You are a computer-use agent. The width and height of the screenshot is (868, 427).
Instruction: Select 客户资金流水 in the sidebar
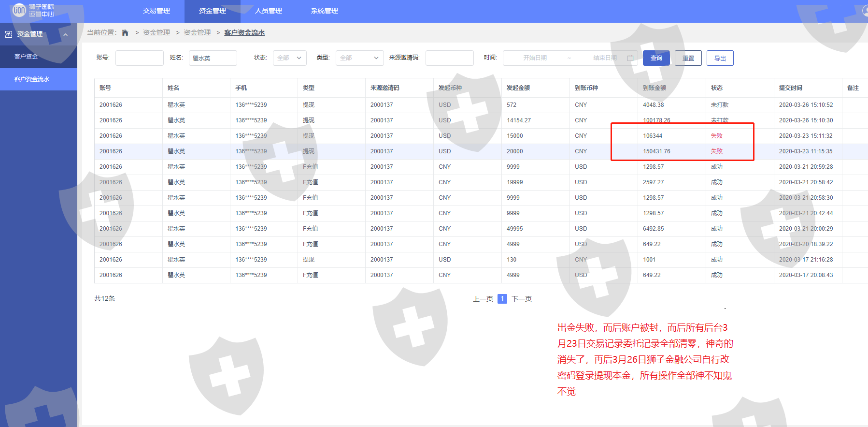tap(32, 79)
